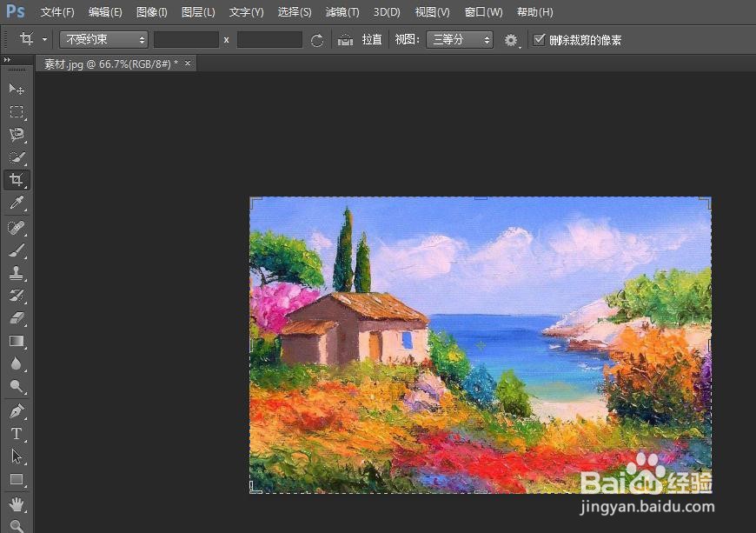Screen dimensions: 756x533
Task: Select the Hand tool
Action: click(17, 504)
